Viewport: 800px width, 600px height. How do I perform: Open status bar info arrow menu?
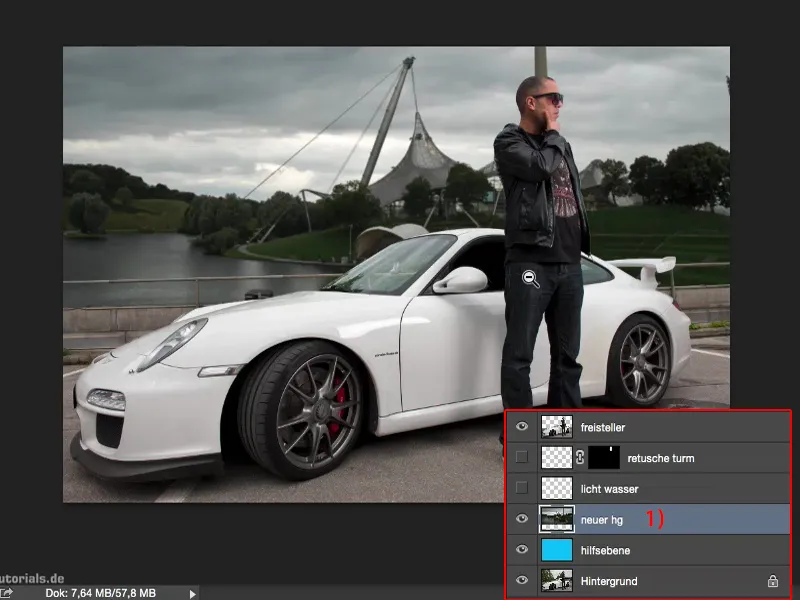192,594
